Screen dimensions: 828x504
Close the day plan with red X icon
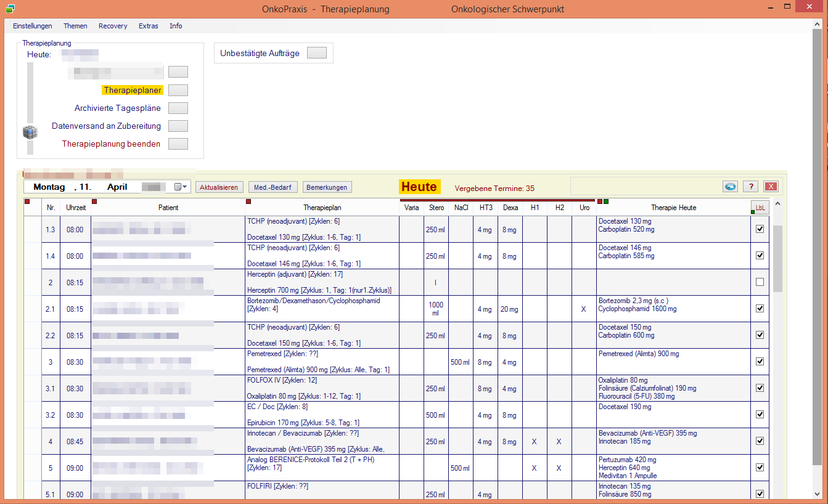[x=771, y=187]
